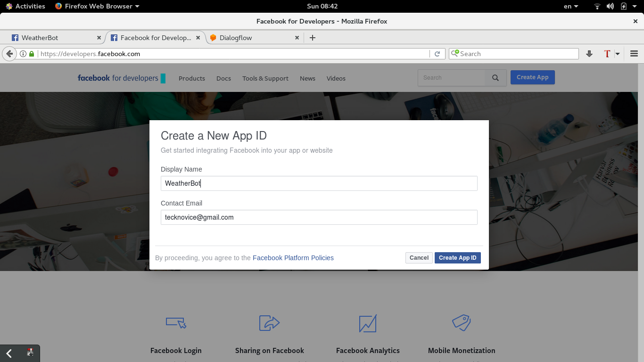Close the Firefox window
The width and height of the screenshot is (644, 362).
tap(636, 21)
